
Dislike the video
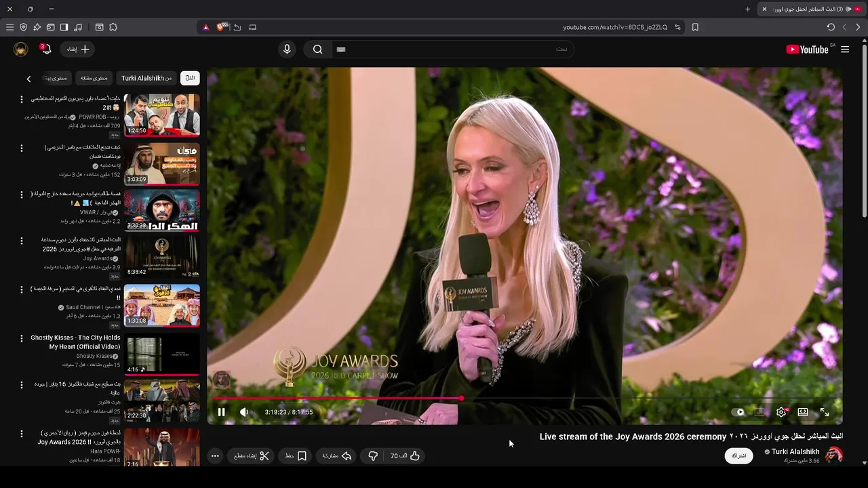tap(372, 456)
